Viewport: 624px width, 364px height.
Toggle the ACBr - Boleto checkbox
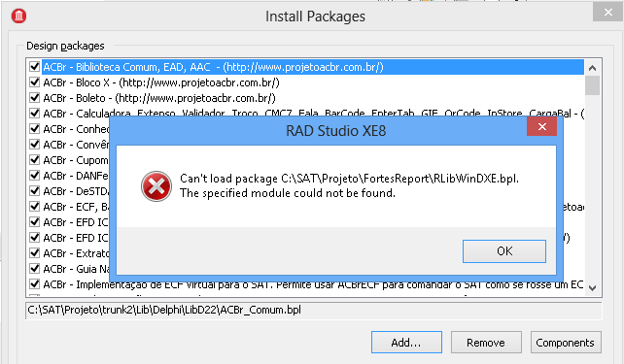pos(35,98)
